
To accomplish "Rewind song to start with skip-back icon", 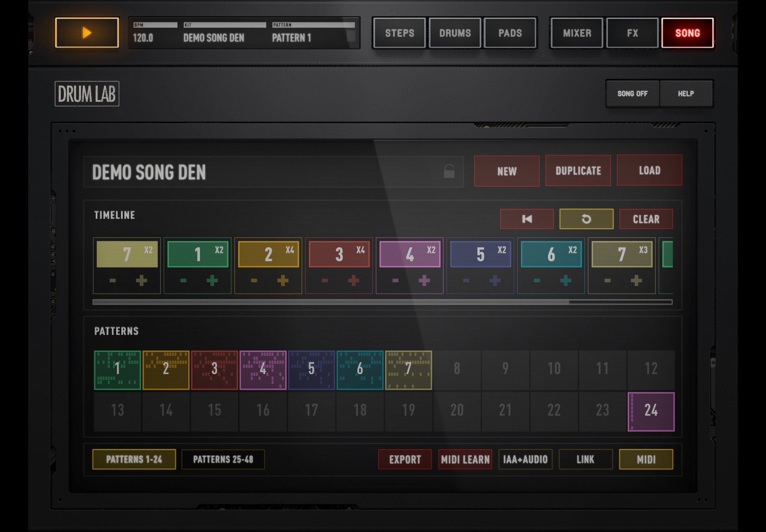I will [x=526, y=219].
